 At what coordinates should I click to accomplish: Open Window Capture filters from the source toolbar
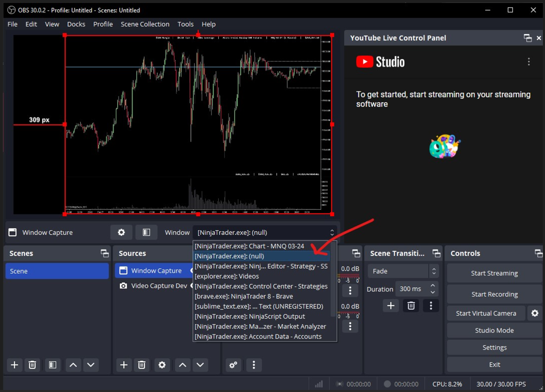coord(146,232)
